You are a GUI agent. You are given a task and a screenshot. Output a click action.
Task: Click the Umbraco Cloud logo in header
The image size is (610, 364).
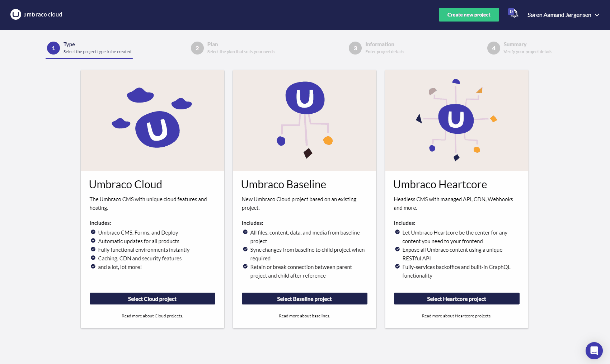[x=36, y=14]
